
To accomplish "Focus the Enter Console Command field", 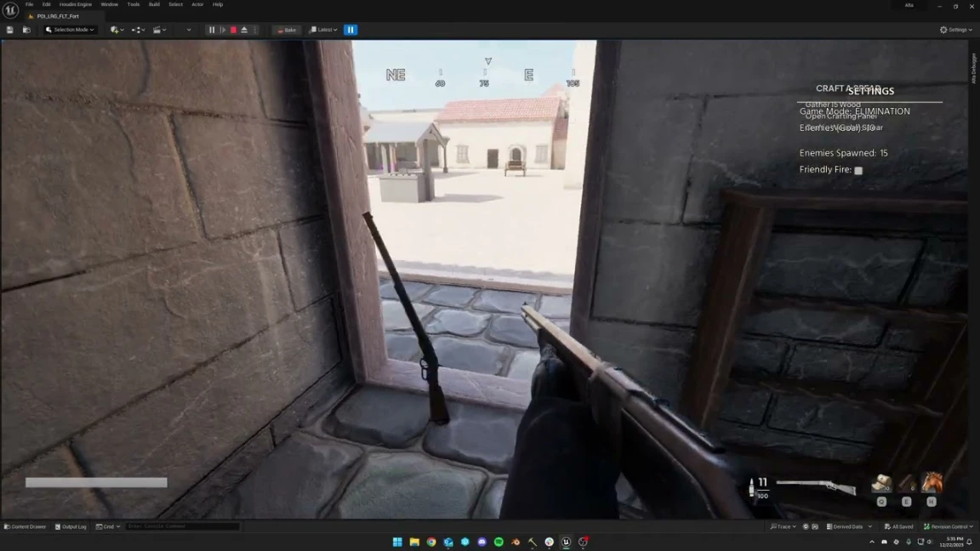I will tap(183, 526).
